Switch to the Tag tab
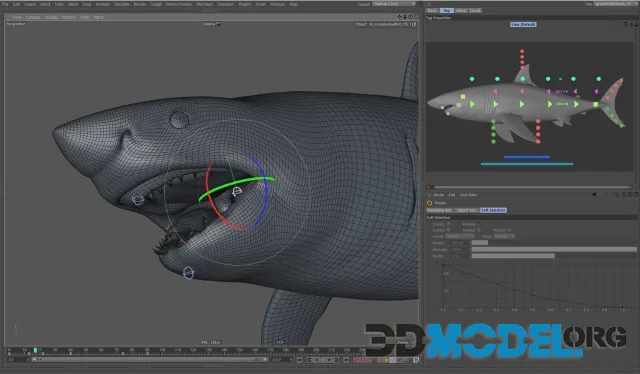640x374 pixels. (x=446, y=11)
